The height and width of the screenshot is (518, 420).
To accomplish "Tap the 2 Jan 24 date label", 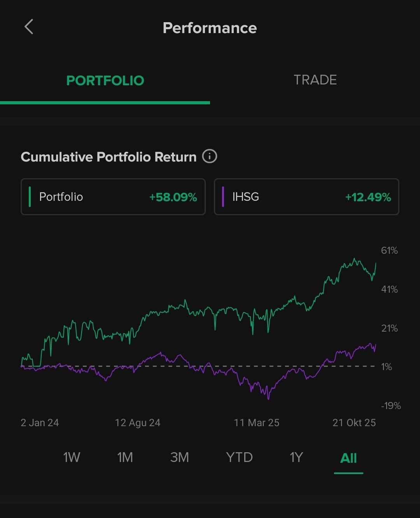I will pyautogui.click(x=40, y=423).
